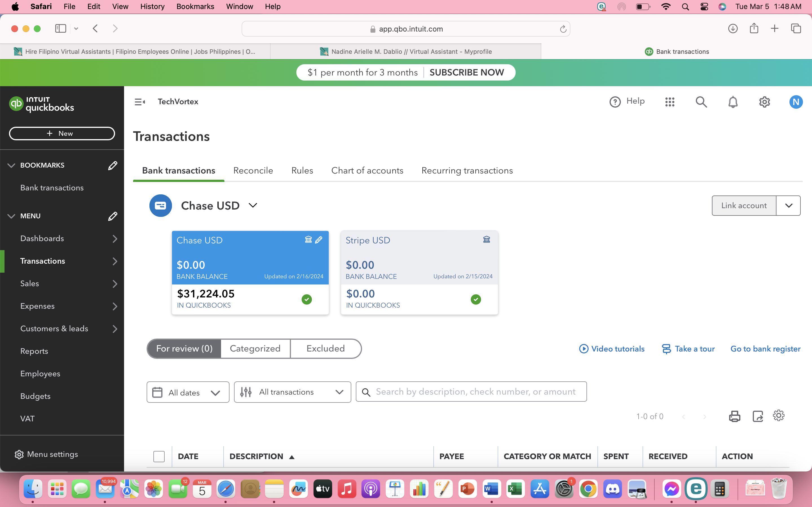The image size is (812, 507).
Task: Open the Reconcile tab
Action: coord(253,171)
